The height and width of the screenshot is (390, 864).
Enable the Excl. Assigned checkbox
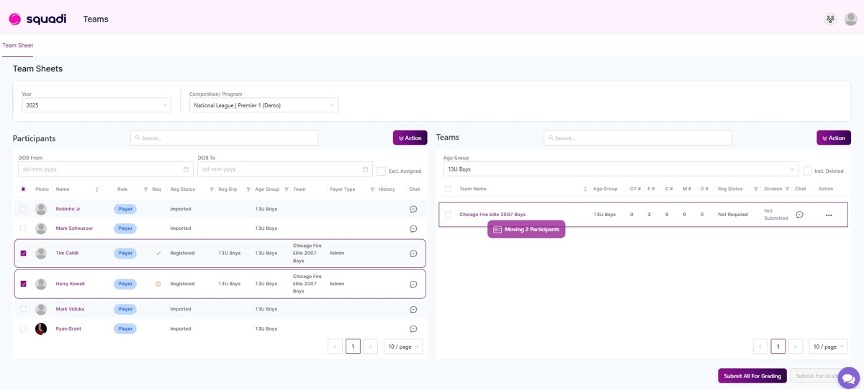[x=381, y=171]
